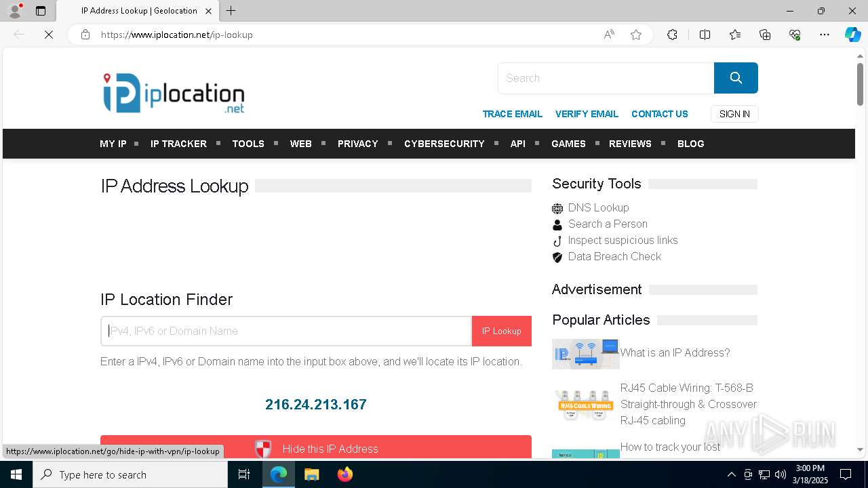Screen dimensions: 868x488
Task: Click the Read aloud icon
Action: (x=609, y=35)
